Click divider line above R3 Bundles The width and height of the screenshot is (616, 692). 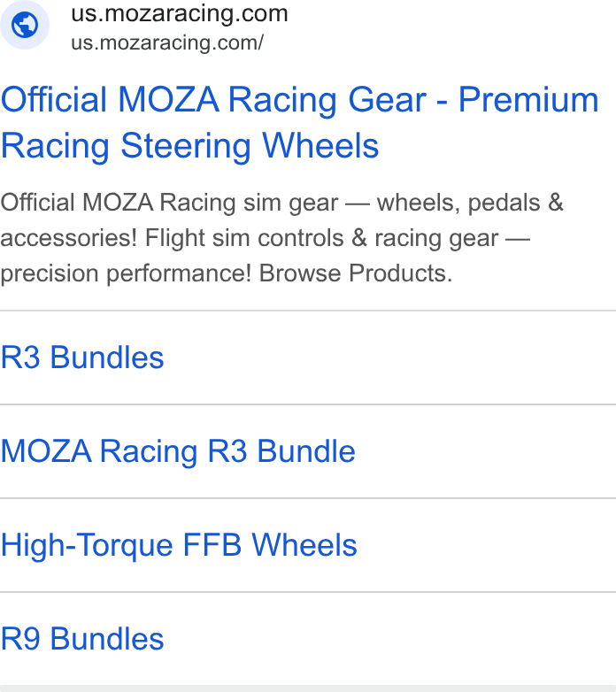(x=308, y=311)
